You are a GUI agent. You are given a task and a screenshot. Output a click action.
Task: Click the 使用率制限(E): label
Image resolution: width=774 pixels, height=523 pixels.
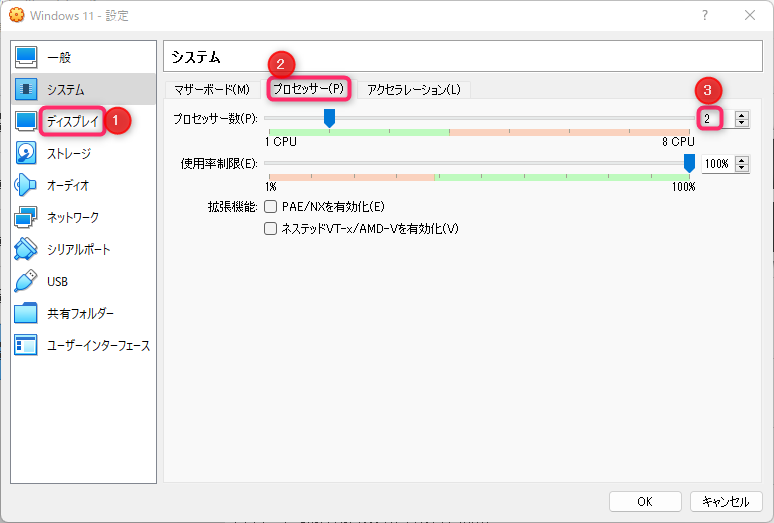click(219, 164)
